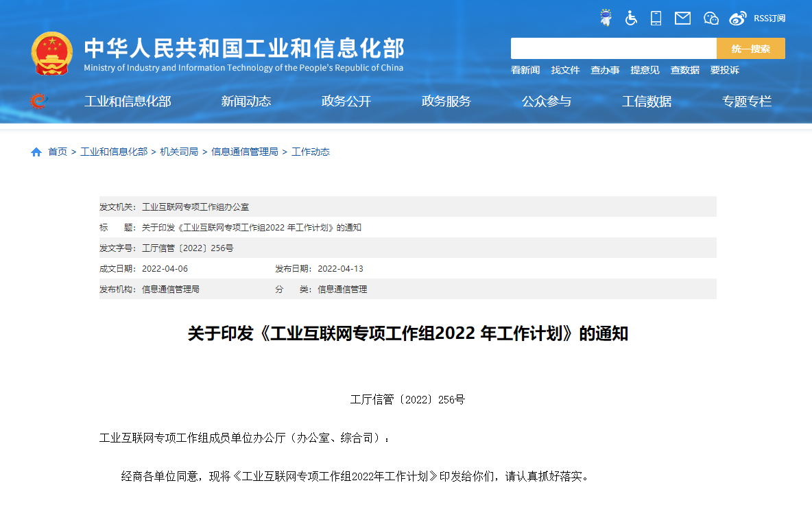Open the 政务公开 navigation menu
812x507 pixels.
coord(346,102)
